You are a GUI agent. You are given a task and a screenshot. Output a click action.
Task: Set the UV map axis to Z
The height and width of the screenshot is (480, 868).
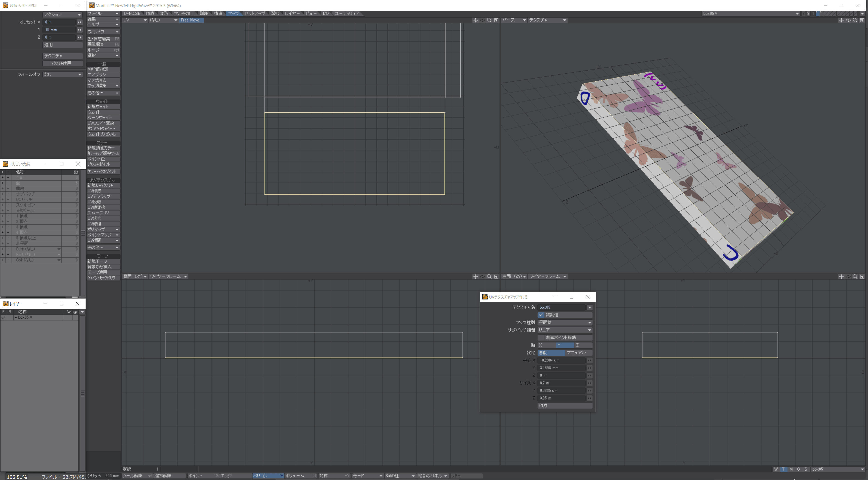click(x=583, y=345)
